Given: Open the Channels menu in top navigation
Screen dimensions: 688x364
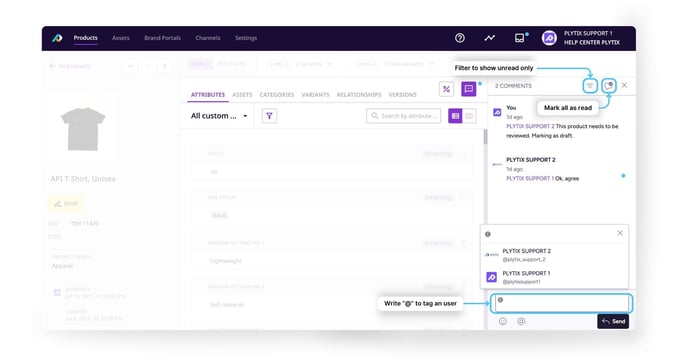Looking at the screenshot, I should (208, 38).
